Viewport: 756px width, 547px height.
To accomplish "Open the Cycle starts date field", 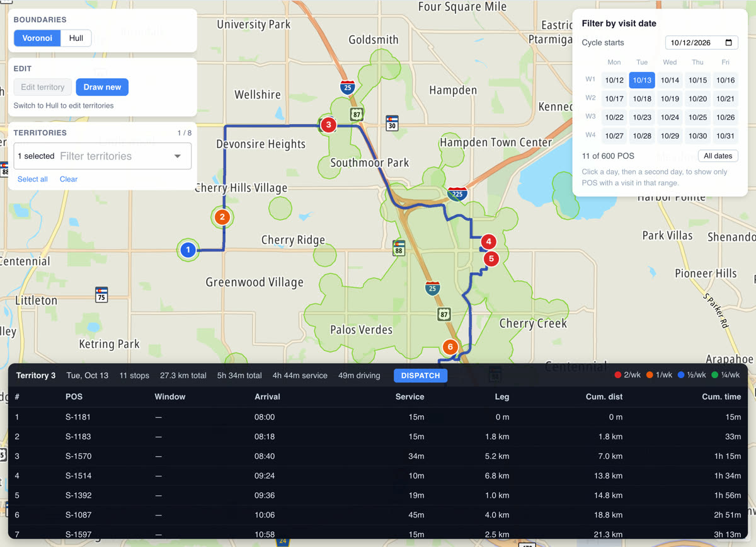I will [x=702, y=43].
